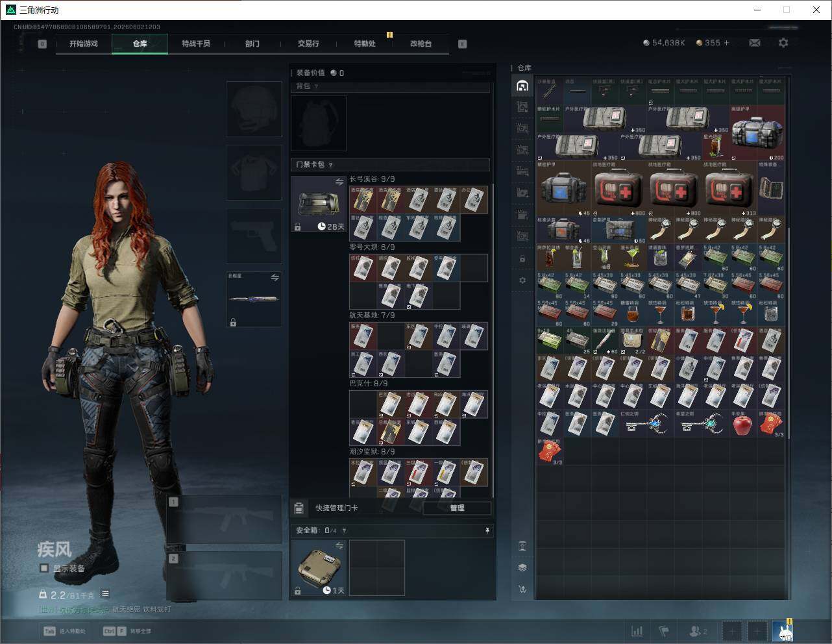Screen dimensions: 832x644
Task: Click the empty helmet equipment slot
Action: (254, 108)
